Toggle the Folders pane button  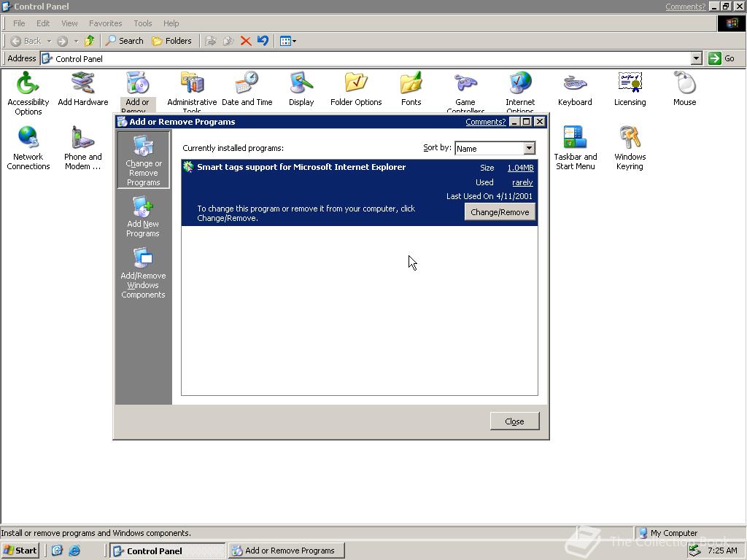[x=171, y=41]
